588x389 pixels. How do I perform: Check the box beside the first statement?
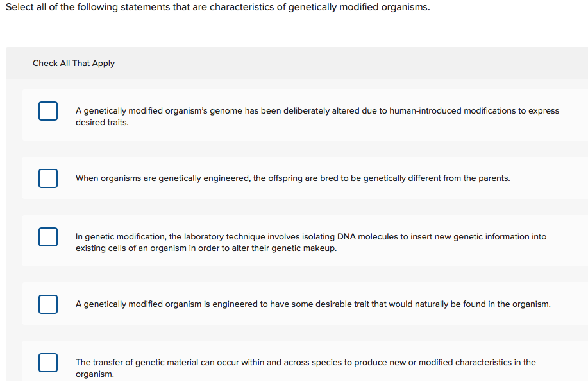coord(47,110)
